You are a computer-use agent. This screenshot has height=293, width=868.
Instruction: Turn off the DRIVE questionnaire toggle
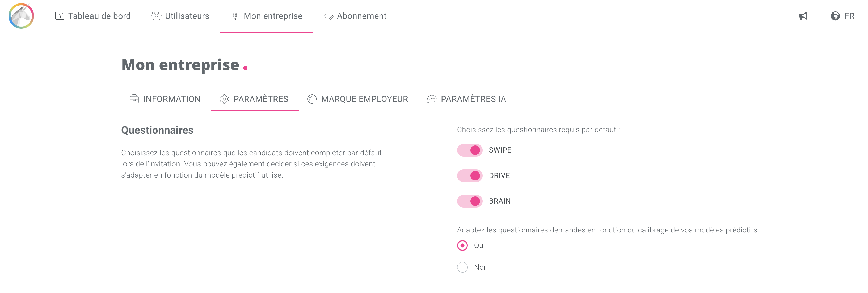(470, 176)
